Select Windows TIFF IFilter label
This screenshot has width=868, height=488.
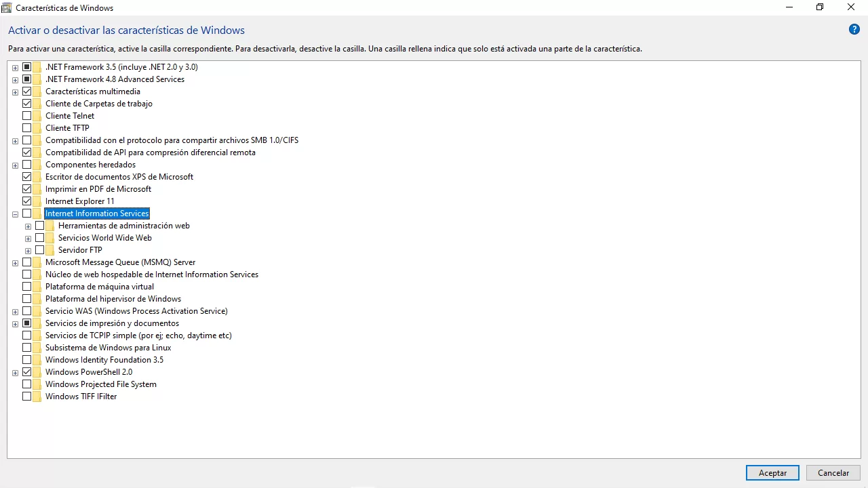[81, 396]
